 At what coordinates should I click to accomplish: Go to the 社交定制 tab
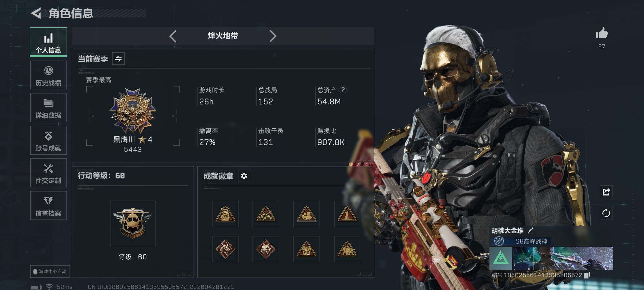point(48,173)
